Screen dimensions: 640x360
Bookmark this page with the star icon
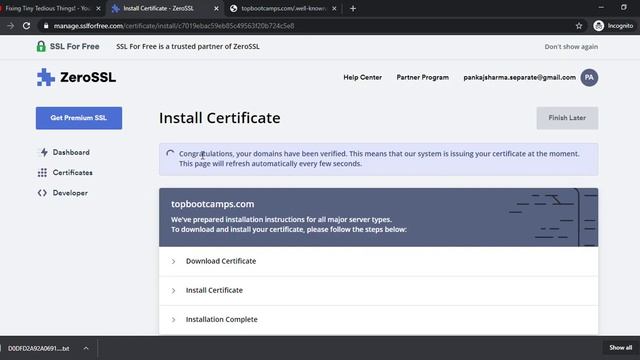[x=579, y=26]
